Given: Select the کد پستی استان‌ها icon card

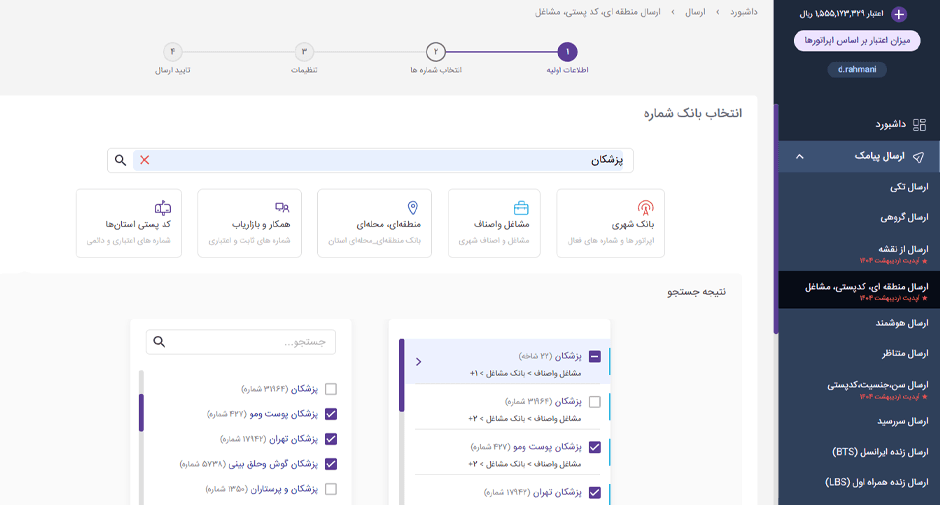Looking at the screenshot, I should (163, 208).
